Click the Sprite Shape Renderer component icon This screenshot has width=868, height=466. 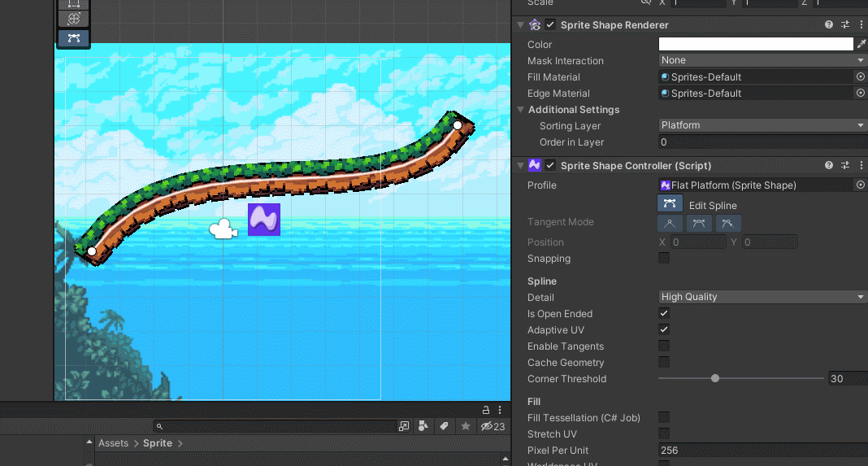click(535, 25)
